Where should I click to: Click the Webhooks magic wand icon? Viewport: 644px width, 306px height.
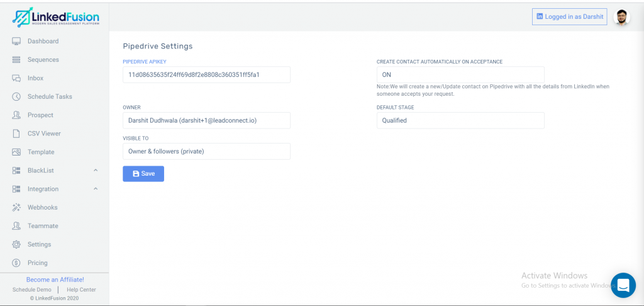(16, 207)
